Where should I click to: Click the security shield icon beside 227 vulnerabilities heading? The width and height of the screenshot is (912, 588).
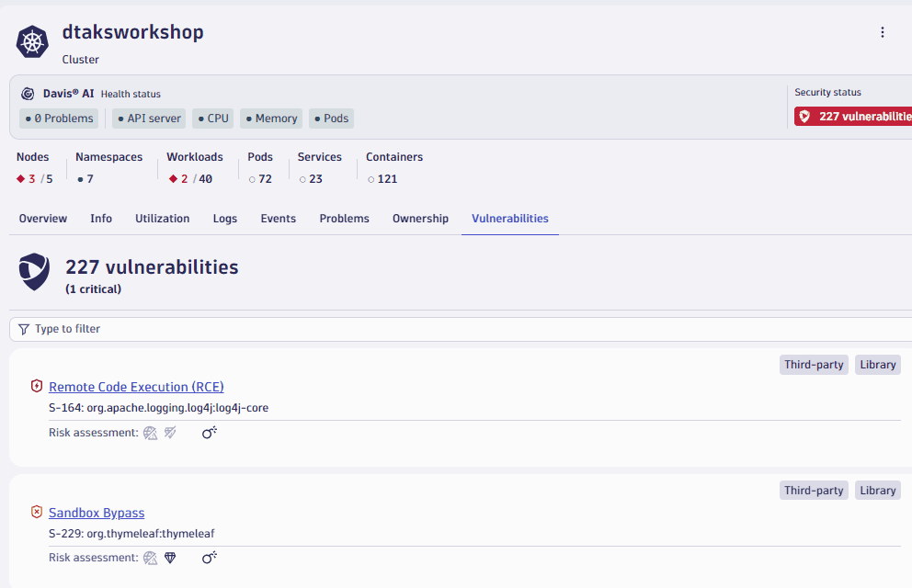click(x=35, y=273)
